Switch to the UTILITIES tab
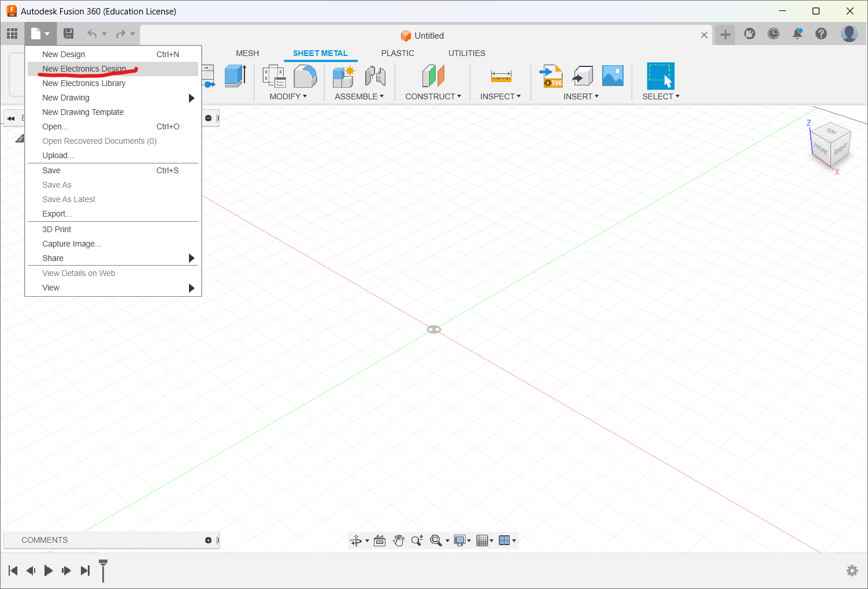Viewport: 868px width, 589px height. click(466, 53)
